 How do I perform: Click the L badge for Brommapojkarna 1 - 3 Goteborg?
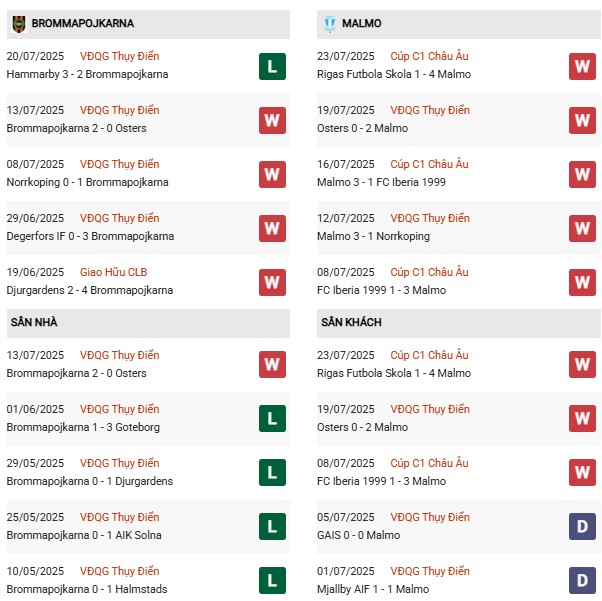coord(272,418)
